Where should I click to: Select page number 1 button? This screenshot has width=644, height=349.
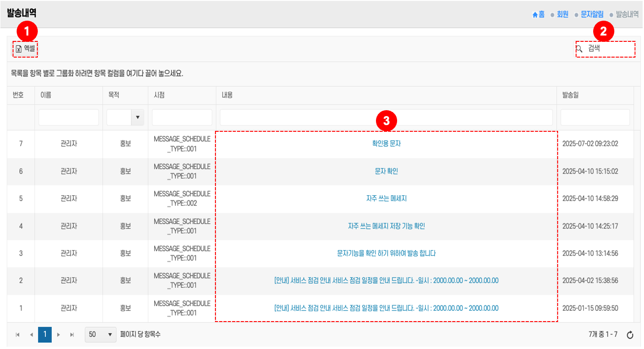pos(45,335)
